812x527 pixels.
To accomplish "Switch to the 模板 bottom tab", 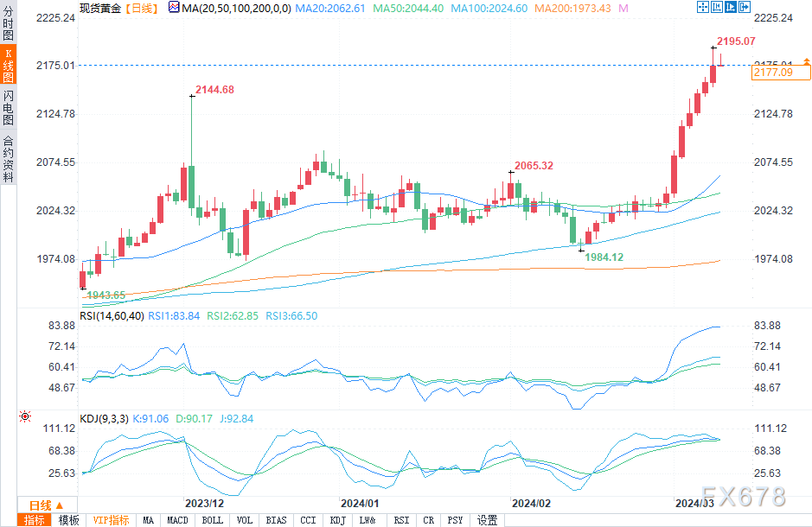I will [68, 520].
